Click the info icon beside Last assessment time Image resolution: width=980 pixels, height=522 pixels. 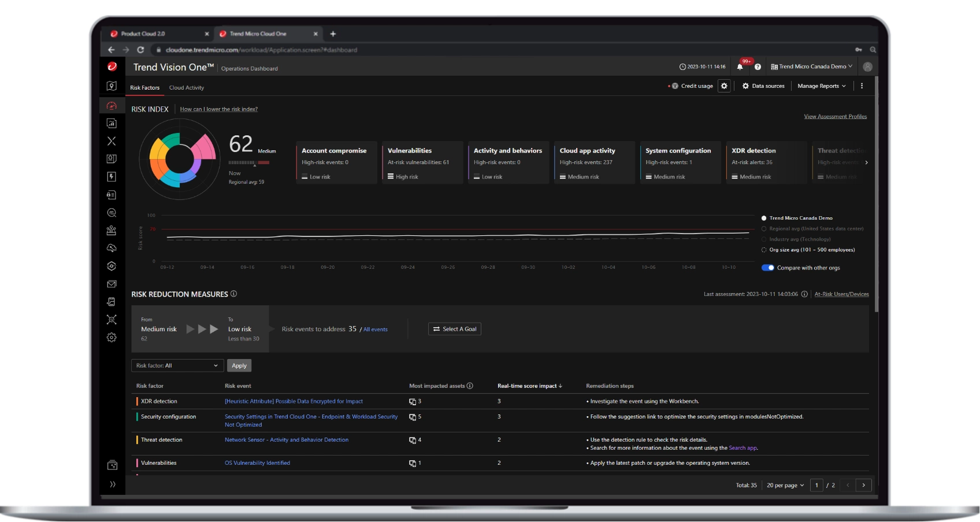coord(804,294)
